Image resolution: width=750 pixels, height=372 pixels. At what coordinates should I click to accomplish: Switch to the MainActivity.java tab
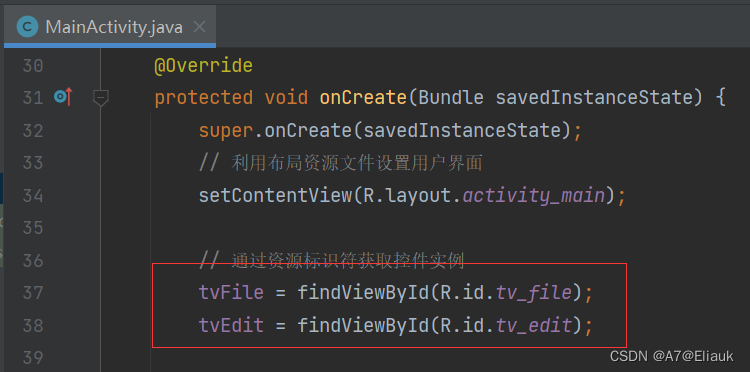pos(110,27)
